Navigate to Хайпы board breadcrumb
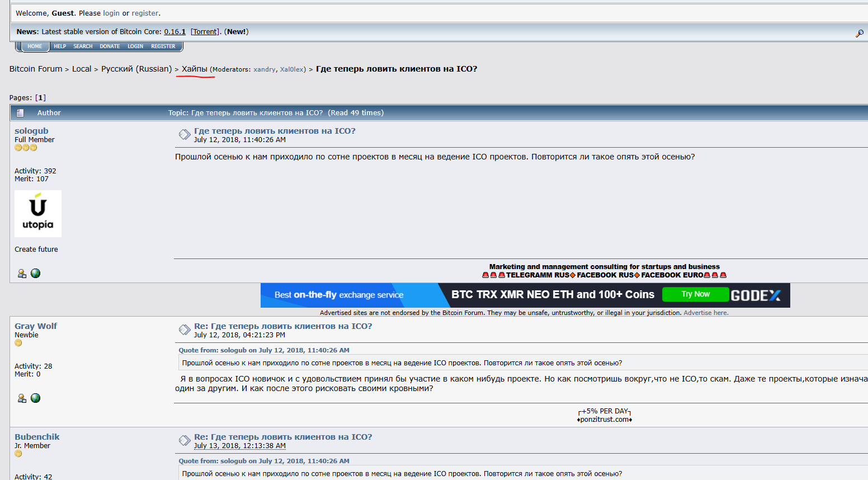Screen dimensions: 868x480 (194, 69)
